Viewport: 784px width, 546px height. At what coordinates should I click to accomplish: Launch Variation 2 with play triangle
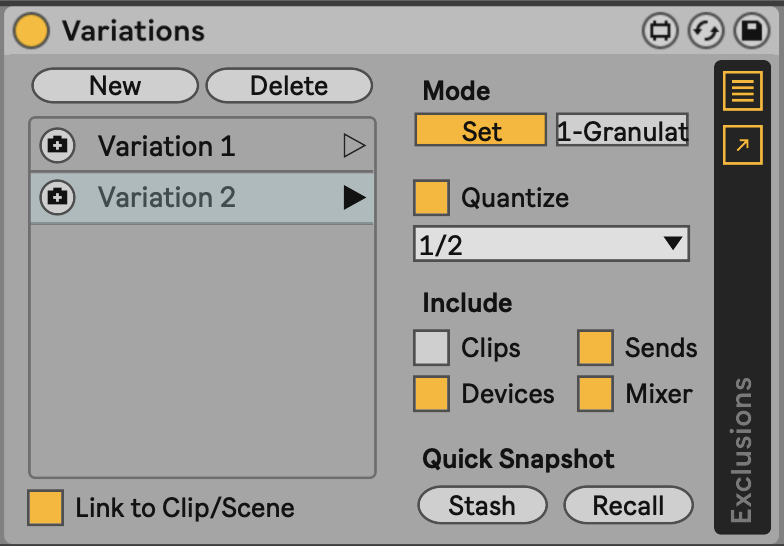tap(354, 197)
